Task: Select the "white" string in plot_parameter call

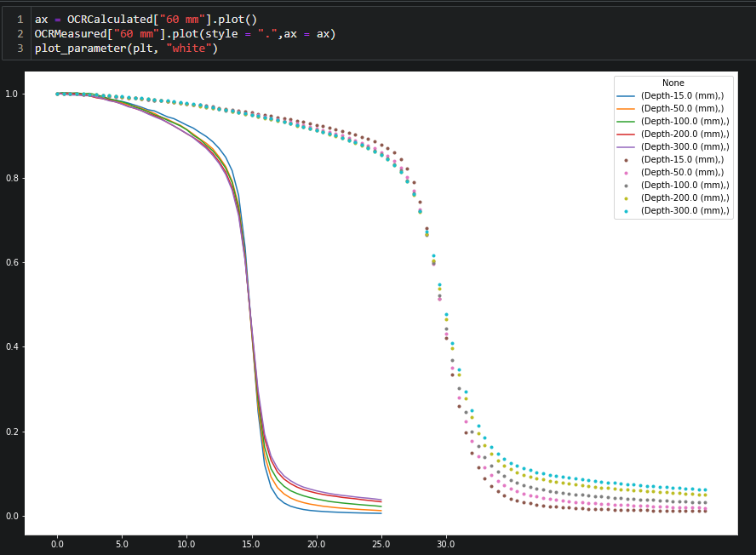Action: tap(191, 48)
